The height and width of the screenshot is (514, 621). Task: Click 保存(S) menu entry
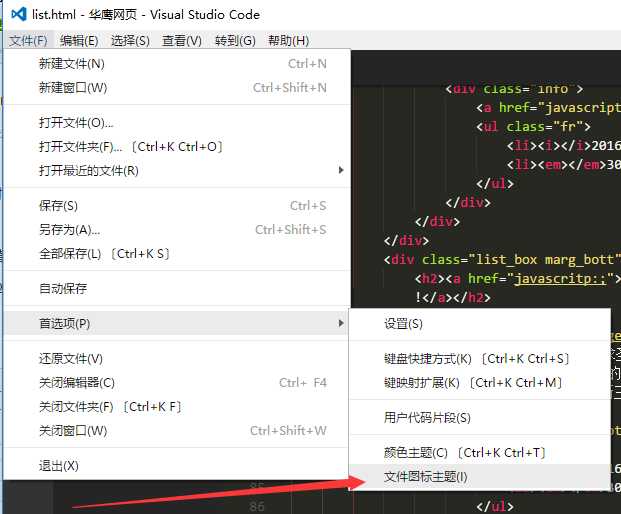[177, 206]
